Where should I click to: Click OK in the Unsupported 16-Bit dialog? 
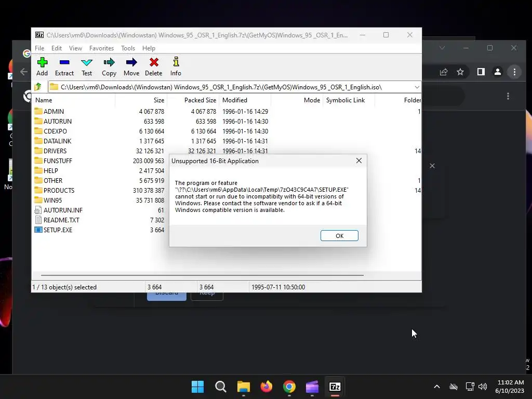pyautogui.click(x=339, y=236)
